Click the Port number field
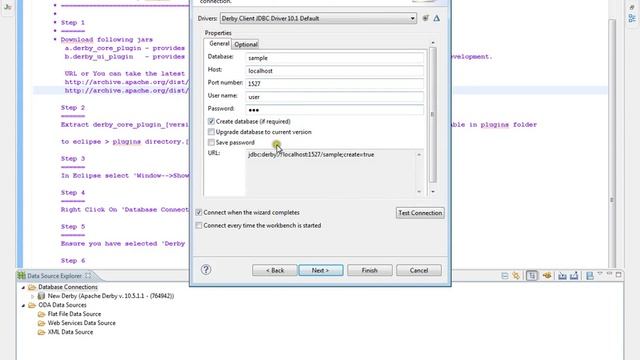Image resolution: width=640 pixels, height=360 pixels. click(x=334, y=84)
